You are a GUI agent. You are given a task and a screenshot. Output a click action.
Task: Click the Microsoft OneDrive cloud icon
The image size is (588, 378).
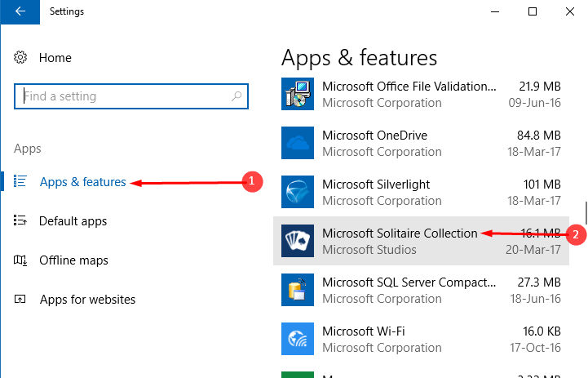(297, 144)
